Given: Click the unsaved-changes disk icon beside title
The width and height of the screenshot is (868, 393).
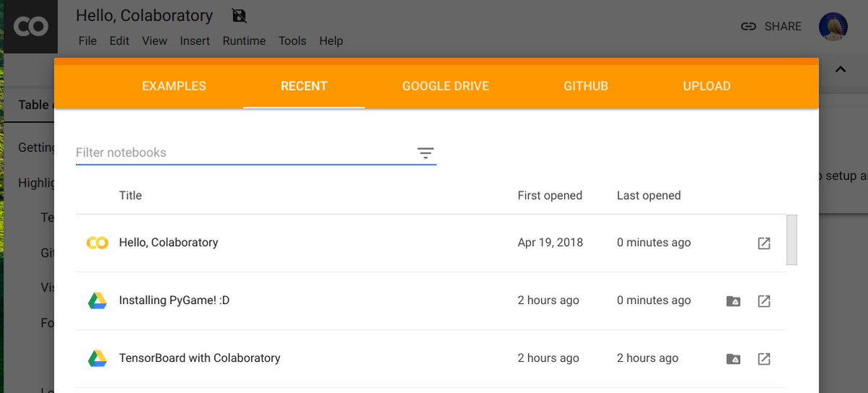Looking at the screenshot, I should point(238,15).
